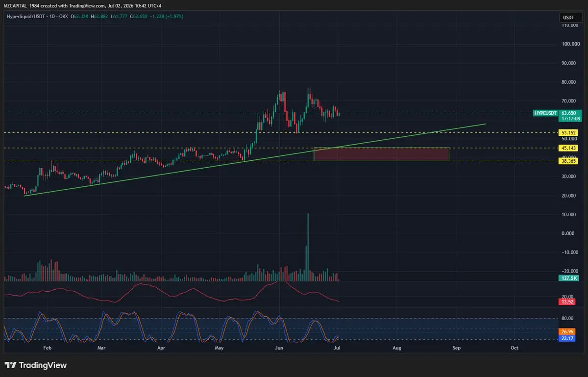Select the red demand zone rectangle
Image resolution: width=588 pixels, height=377 pixels.
pos(381,154)
